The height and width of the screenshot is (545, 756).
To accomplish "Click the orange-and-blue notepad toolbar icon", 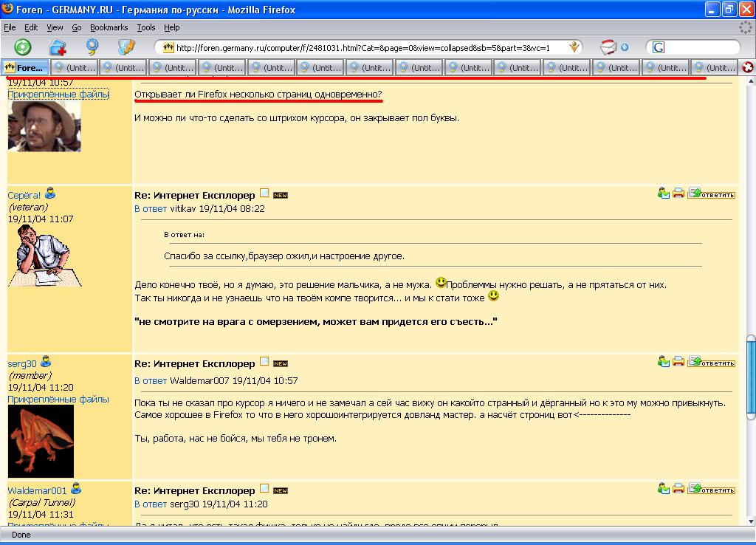I will (x=126, y=47).
